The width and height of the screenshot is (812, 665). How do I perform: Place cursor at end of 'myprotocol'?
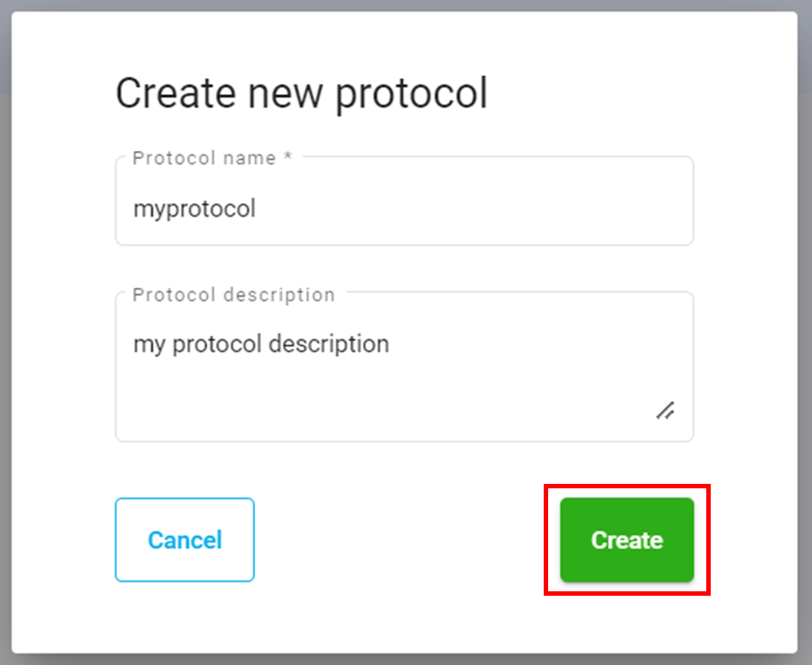258,209
